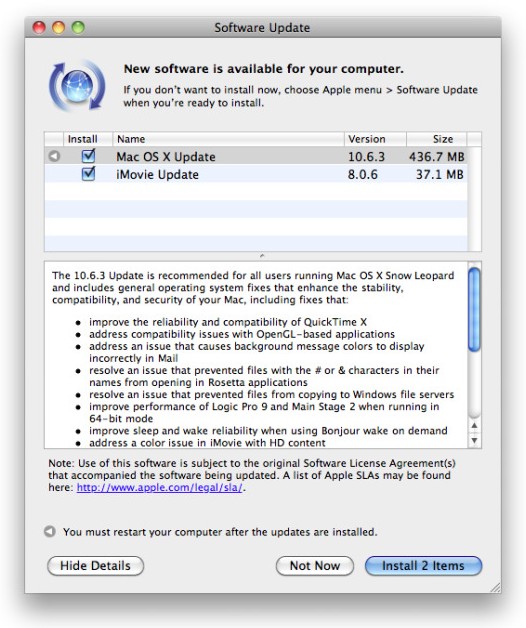Click the red close window button

[x=39, y=27]
